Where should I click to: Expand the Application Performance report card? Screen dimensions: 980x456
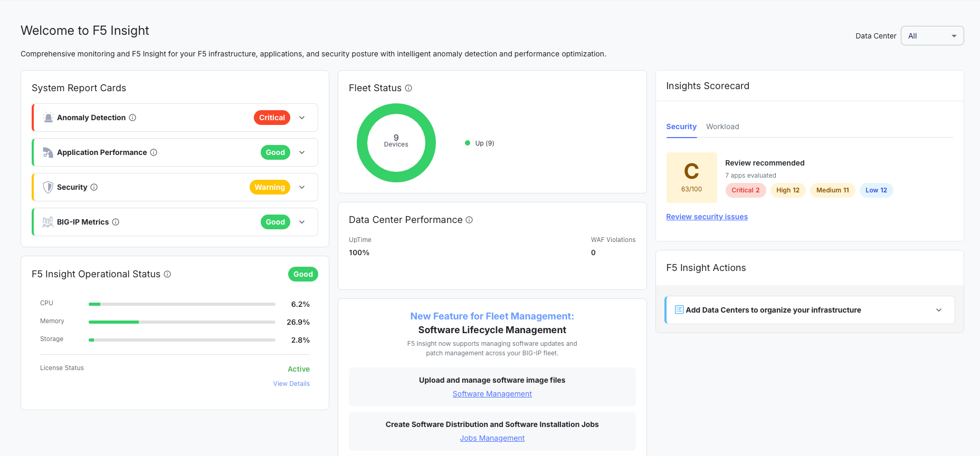point(302,152)
